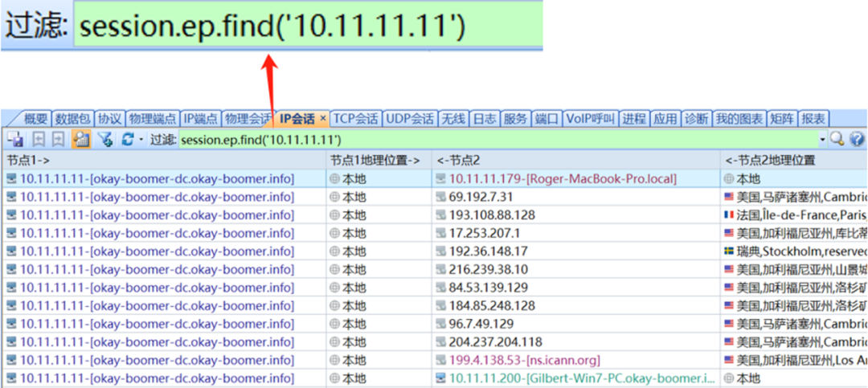Screen dimensions: 868x388
Task: Select the 10.11.11.200 Gilbert-Win7-PC cell
Action: pyautogui.click(x=575, y=378)
